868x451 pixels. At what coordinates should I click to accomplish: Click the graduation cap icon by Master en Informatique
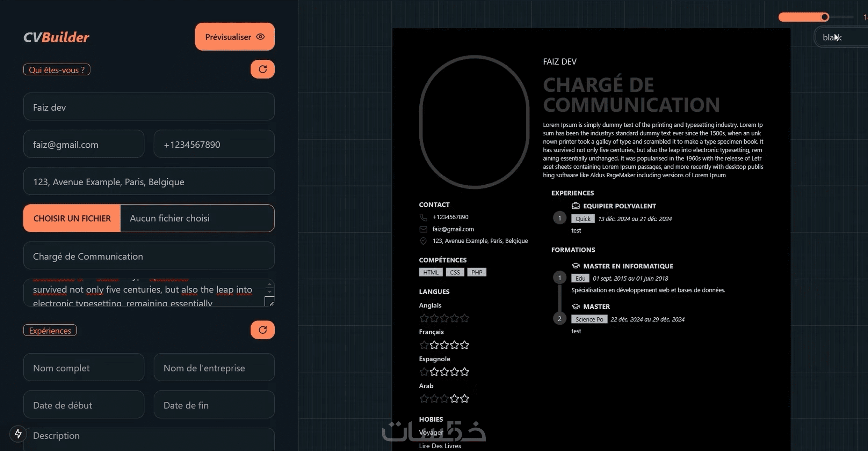coord(575,266)
